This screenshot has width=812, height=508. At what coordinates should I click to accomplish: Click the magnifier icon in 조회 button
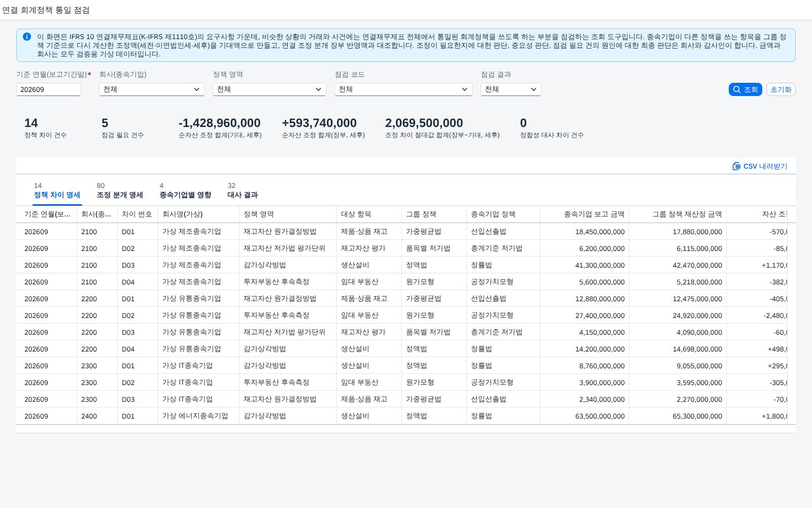click(x=737, y=89)
